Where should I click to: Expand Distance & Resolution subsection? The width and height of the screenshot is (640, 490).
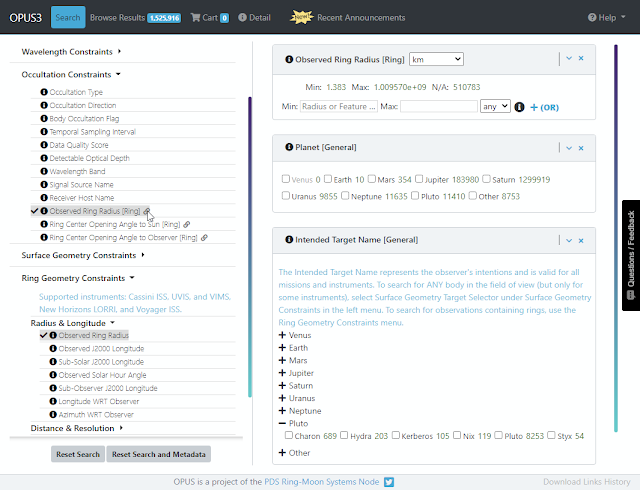tap(76, 428)
